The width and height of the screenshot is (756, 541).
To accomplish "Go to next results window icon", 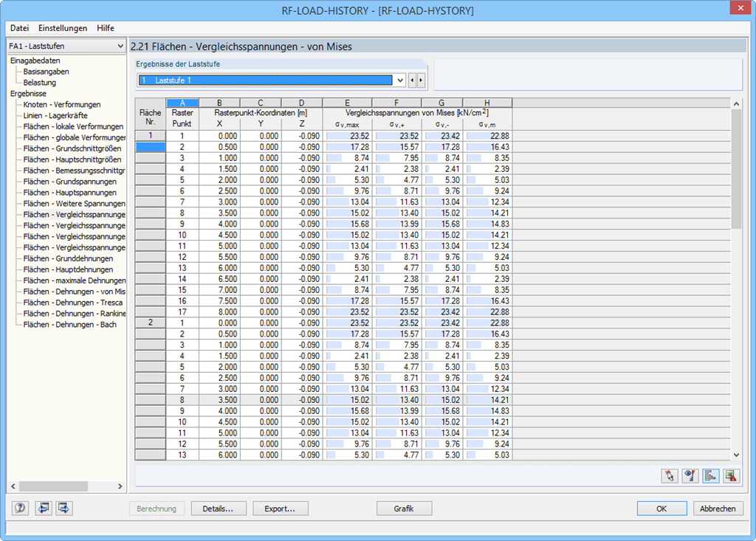I will [64, 508].
